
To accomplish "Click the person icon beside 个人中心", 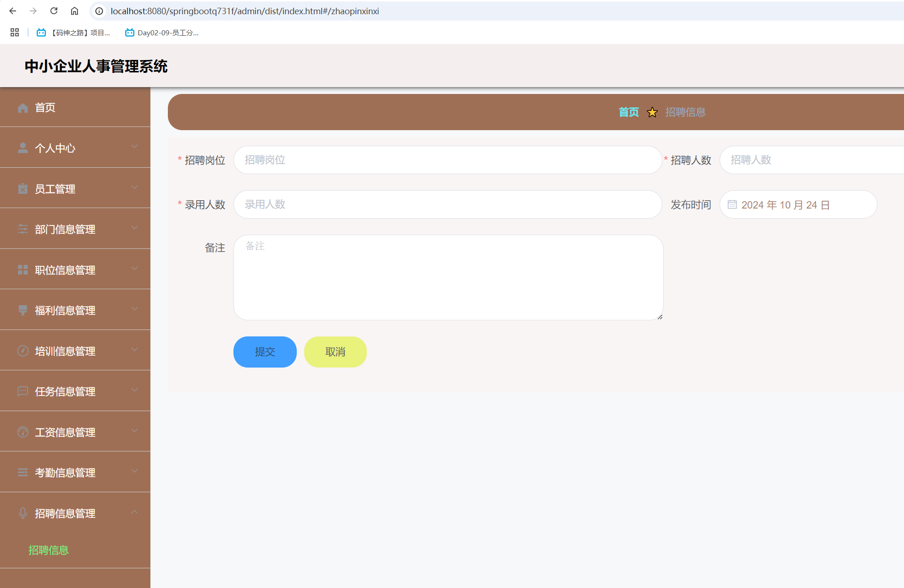I will click(x=23, y=148).
